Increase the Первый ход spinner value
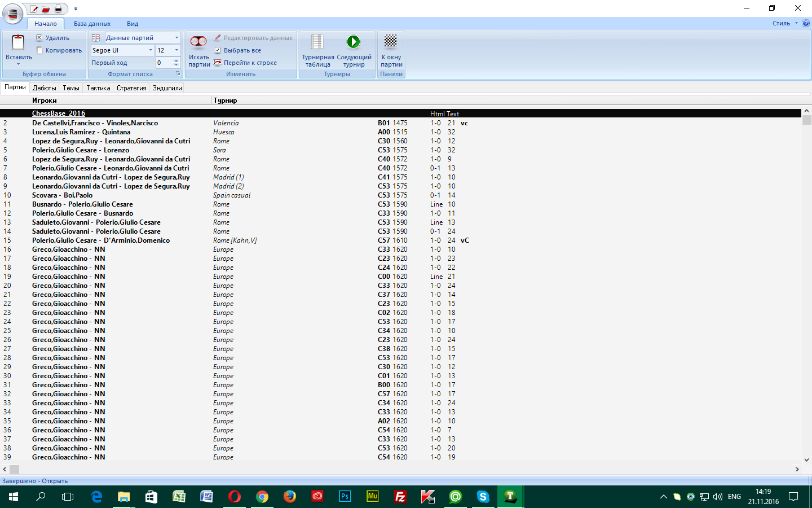Viewport: 812px width, 508px height. coord(176,60)
